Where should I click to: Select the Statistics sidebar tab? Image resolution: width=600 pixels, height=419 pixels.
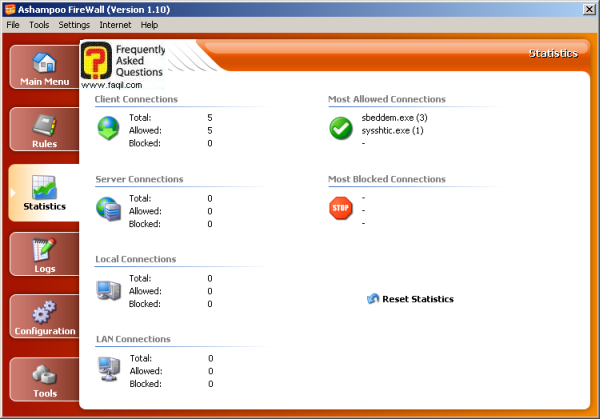tap(43, 194)
